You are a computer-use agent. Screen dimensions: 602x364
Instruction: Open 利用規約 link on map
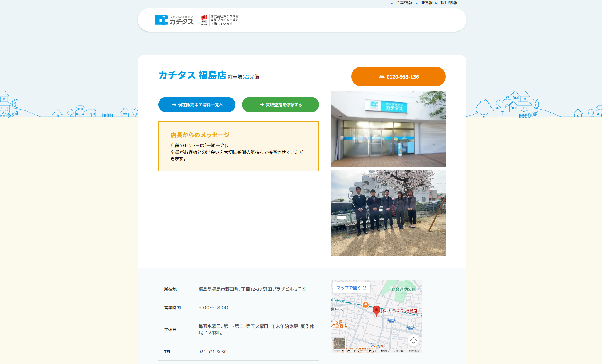point(414,351)
